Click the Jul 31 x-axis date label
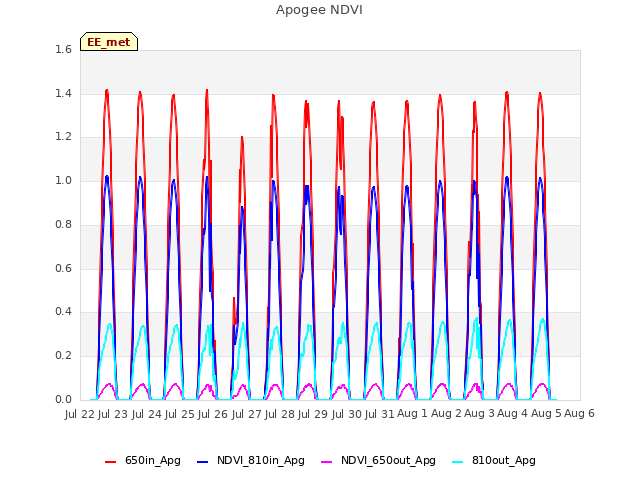The image size is (640, 480). (380, 414)
